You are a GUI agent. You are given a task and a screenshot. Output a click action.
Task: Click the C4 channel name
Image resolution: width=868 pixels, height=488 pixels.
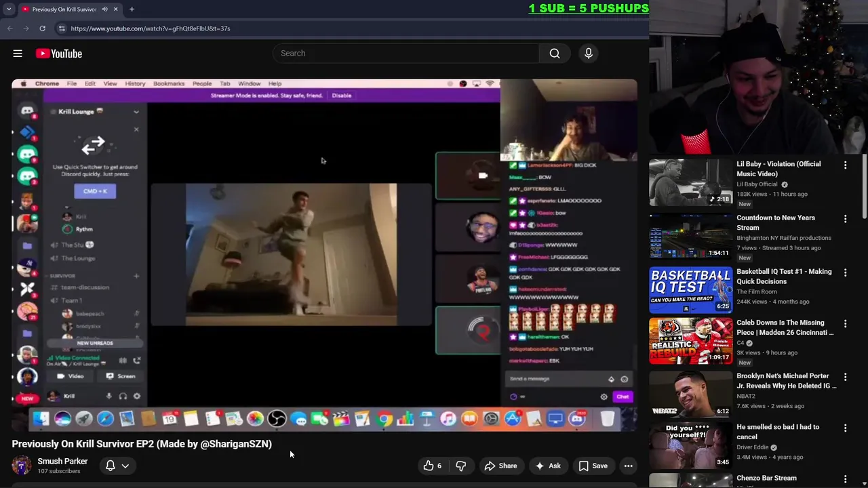coord(741,343)
